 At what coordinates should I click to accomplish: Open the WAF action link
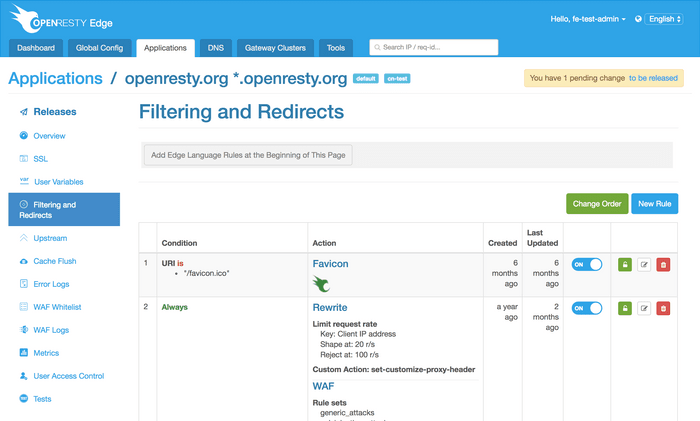[323, 386]
